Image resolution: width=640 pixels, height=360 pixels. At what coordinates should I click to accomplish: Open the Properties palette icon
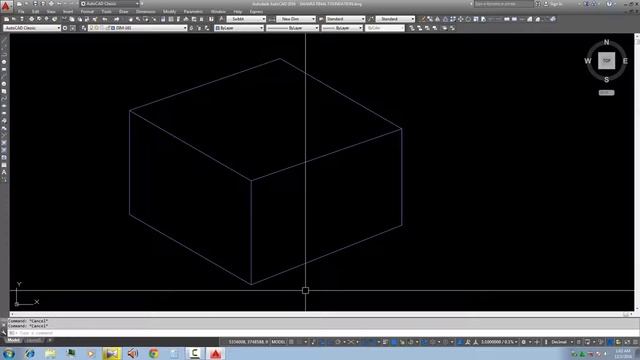(163, 19)
